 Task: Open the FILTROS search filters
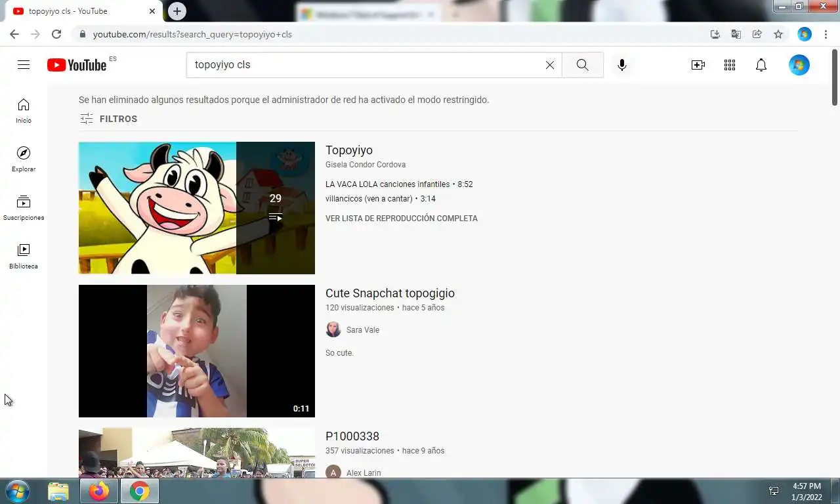pos(109,119)
